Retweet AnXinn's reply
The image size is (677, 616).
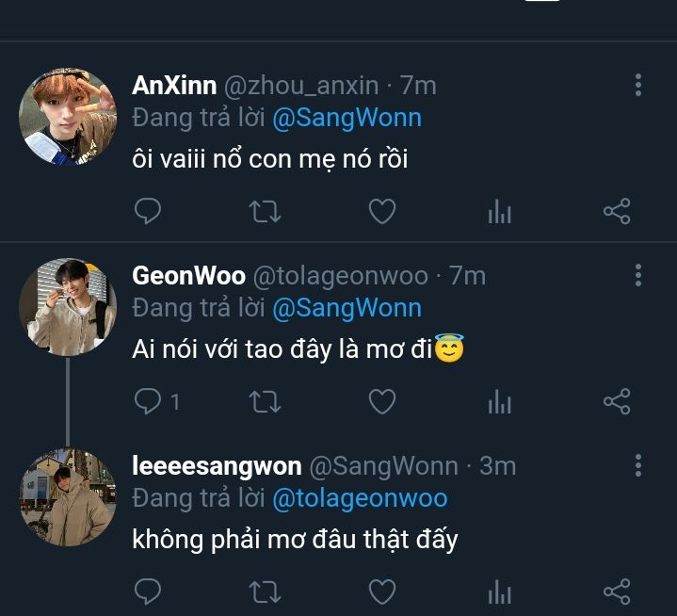click(x=265, y=212)
